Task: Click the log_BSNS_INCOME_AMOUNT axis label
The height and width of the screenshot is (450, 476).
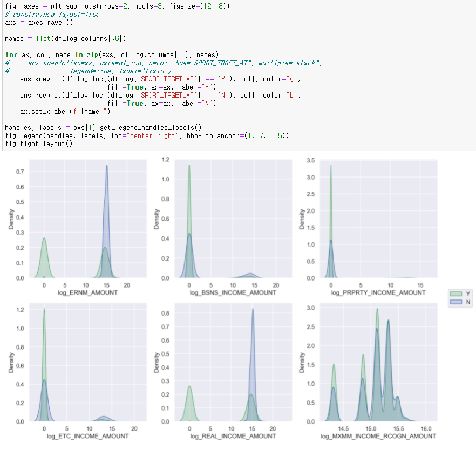Action: click(x=233, y=293)
